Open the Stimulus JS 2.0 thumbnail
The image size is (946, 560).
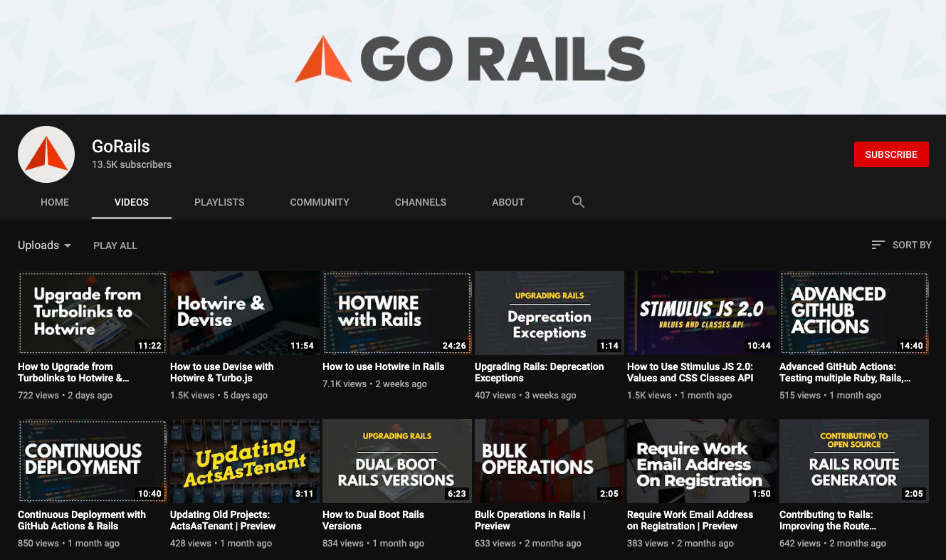(702, 313)
